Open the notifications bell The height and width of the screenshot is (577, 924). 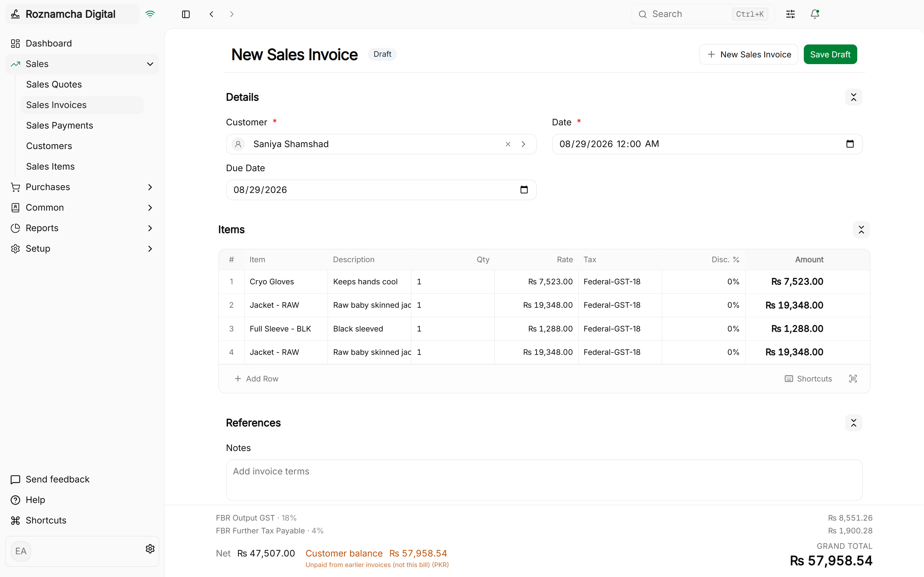pos(815,14)
